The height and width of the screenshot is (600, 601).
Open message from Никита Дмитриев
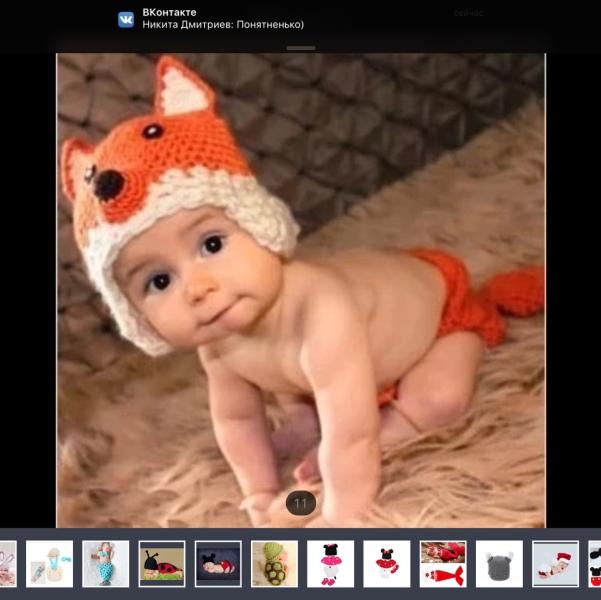(x=223, y=25)
